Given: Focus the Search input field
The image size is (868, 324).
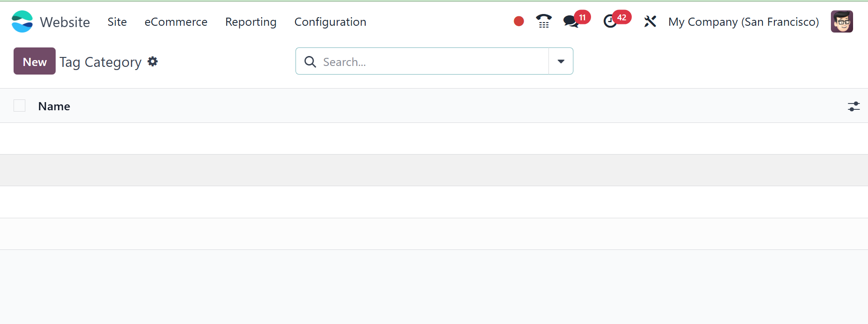Looking at the screenshot, I should (432, 61).
